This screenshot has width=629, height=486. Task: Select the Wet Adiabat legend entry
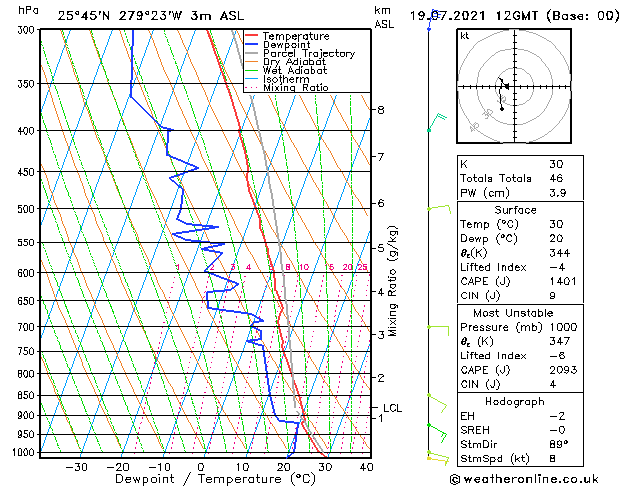click(286, 71)
